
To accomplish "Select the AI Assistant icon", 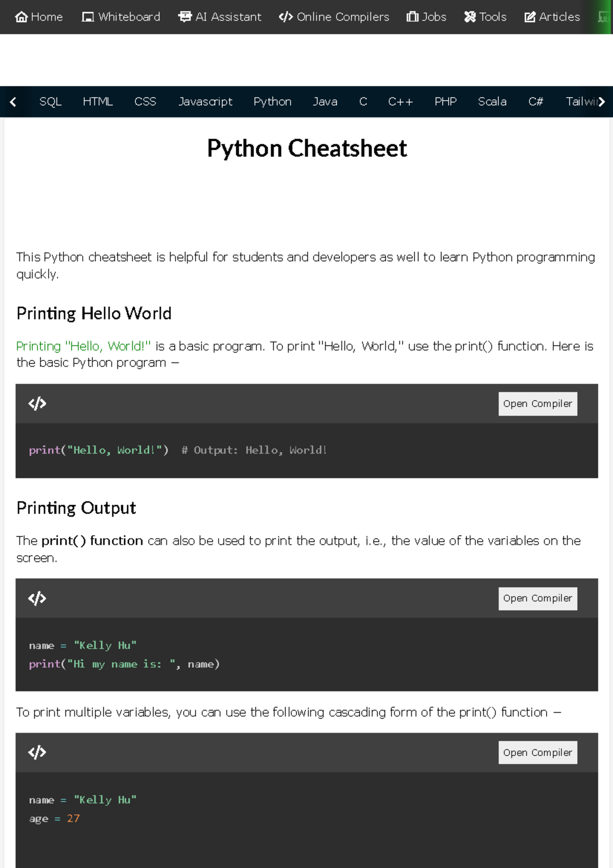I will point(184,17).
